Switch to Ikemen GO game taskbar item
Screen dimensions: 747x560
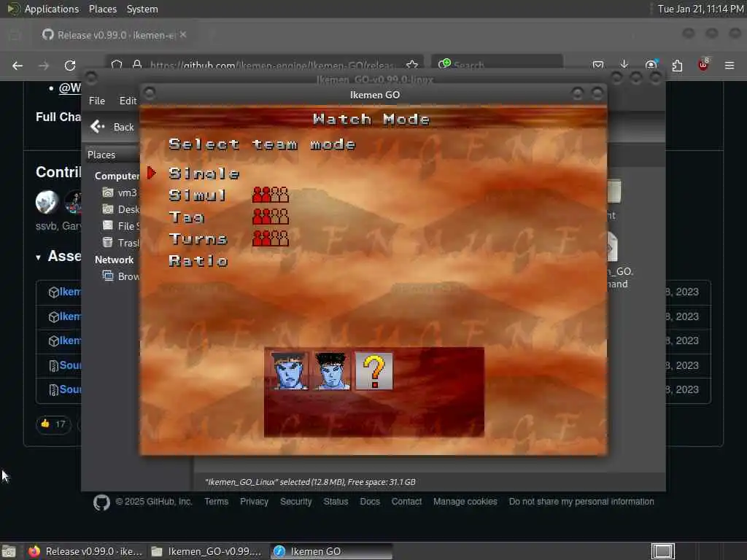pos(332,551)
